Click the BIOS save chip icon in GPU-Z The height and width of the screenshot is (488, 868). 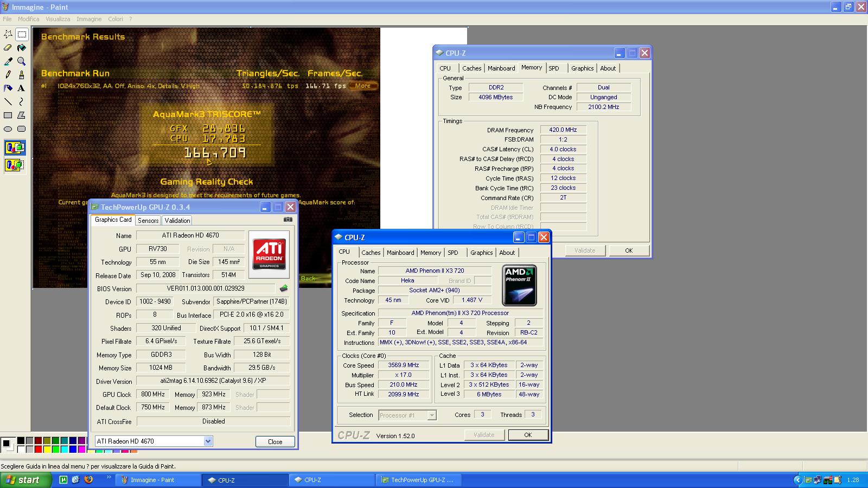click(x=283, y=288)
